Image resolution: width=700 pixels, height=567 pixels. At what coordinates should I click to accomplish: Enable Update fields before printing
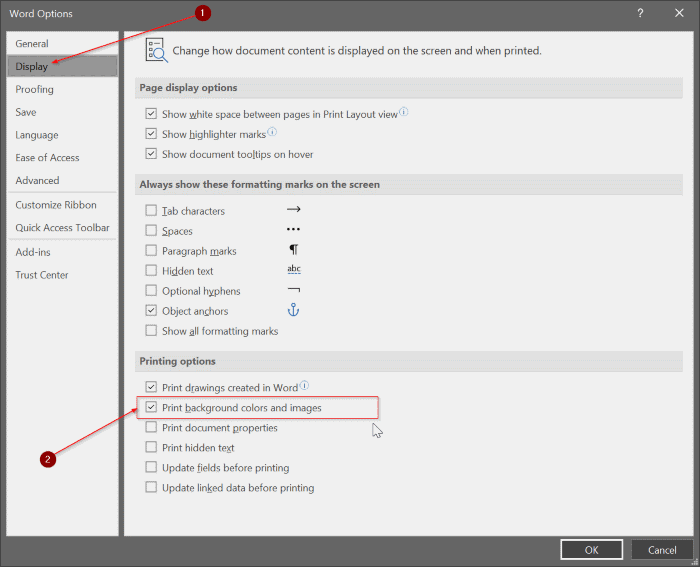151,467
